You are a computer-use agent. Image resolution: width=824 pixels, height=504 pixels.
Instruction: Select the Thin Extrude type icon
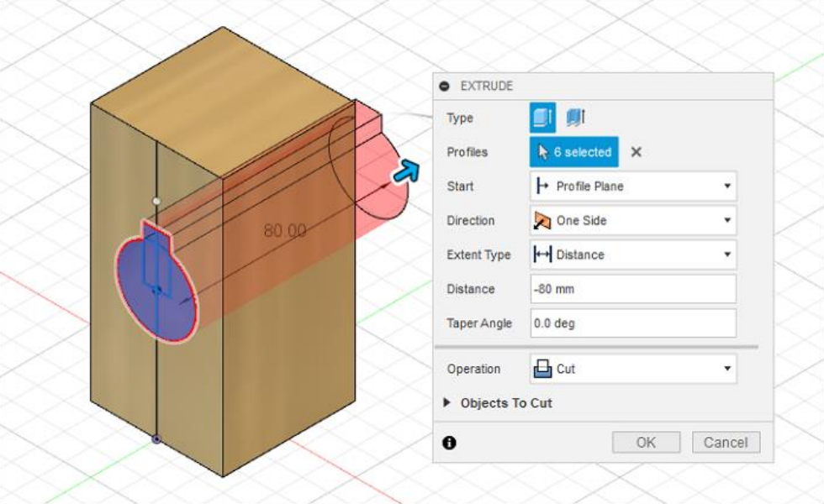click(575, 118)
